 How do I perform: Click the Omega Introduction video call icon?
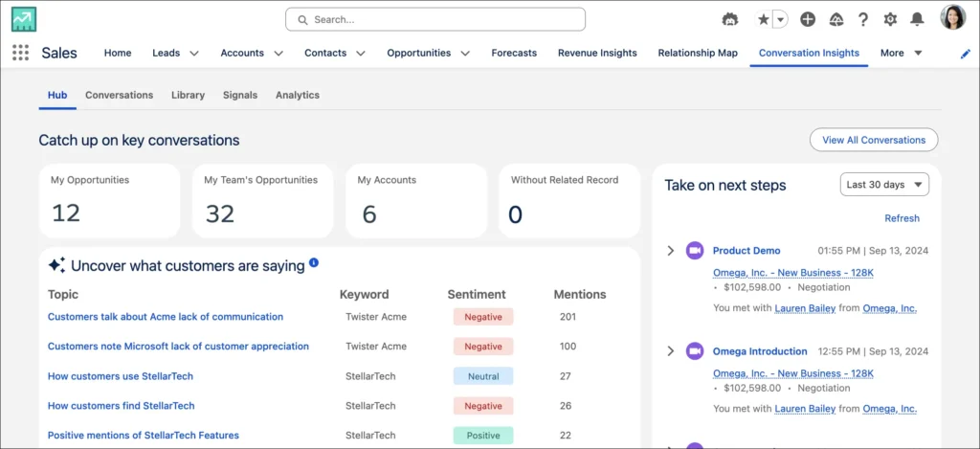pyautogui.click(x=695, y=350)
